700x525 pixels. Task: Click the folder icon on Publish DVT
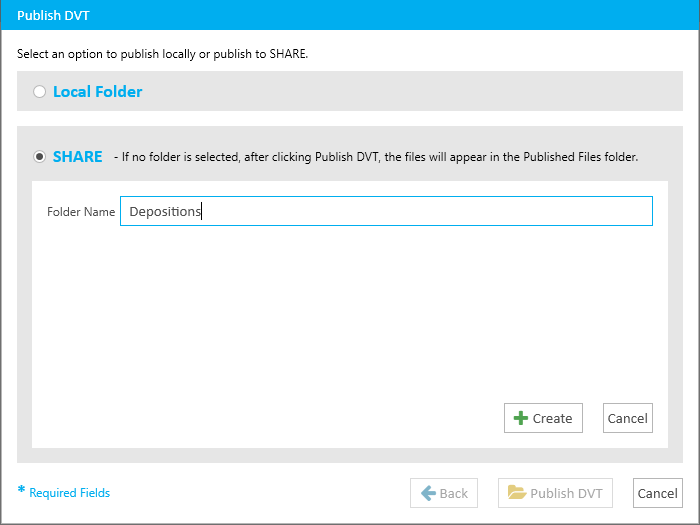517,492
